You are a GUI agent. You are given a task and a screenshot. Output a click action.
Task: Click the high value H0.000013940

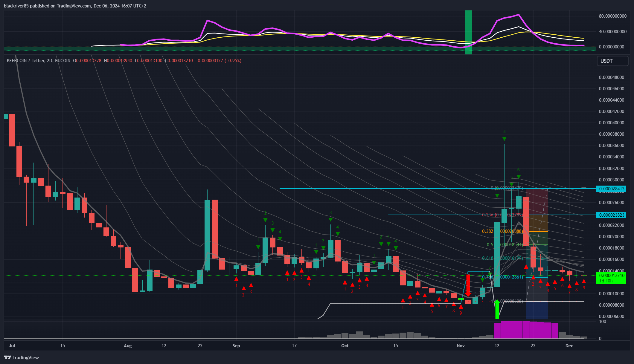click(118, 61)
